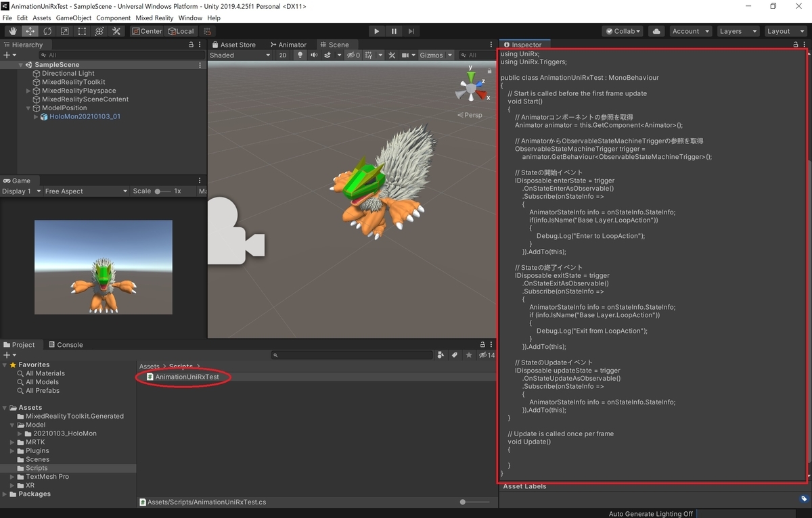Open scene component tools icon

coord(392,55)
